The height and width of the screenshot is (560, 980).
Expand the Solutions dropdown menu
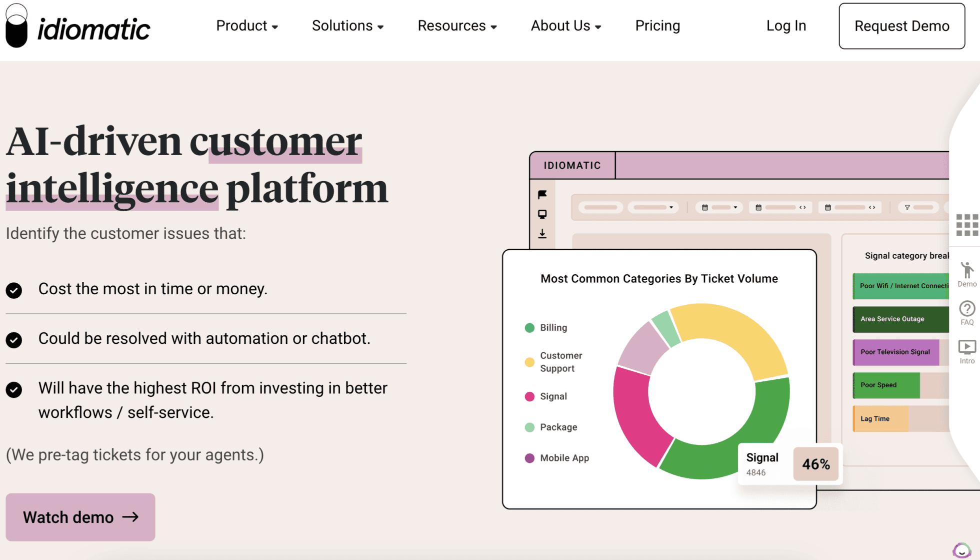click(x=348, y=26)
